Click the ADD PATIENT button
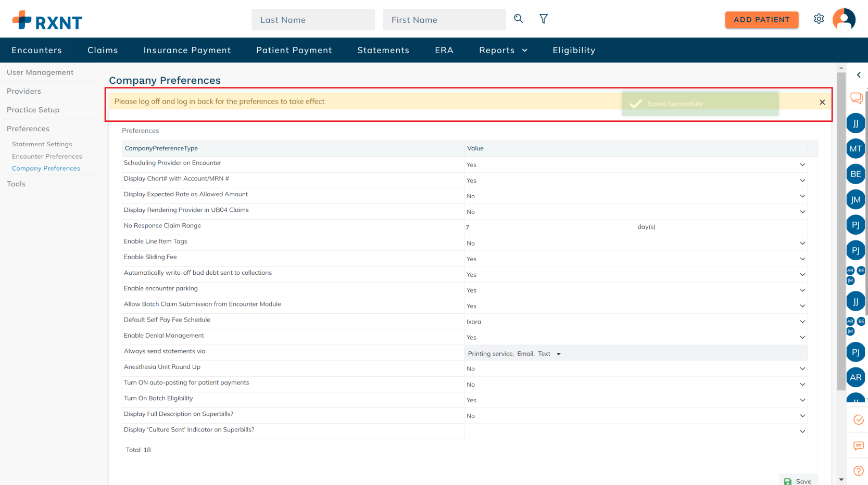The height and width of the screenshot is (485, 868). [761, 20]
